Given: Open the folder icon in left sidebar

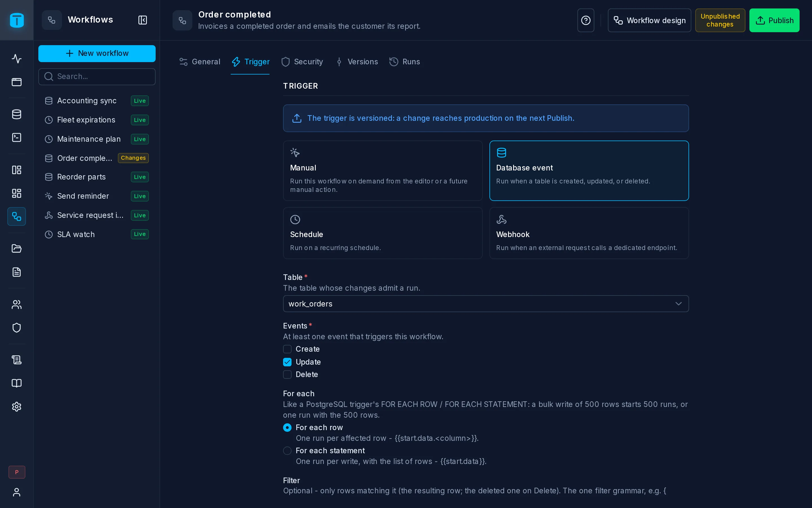Looking at the screenshot, I should (x=16, y=249).
